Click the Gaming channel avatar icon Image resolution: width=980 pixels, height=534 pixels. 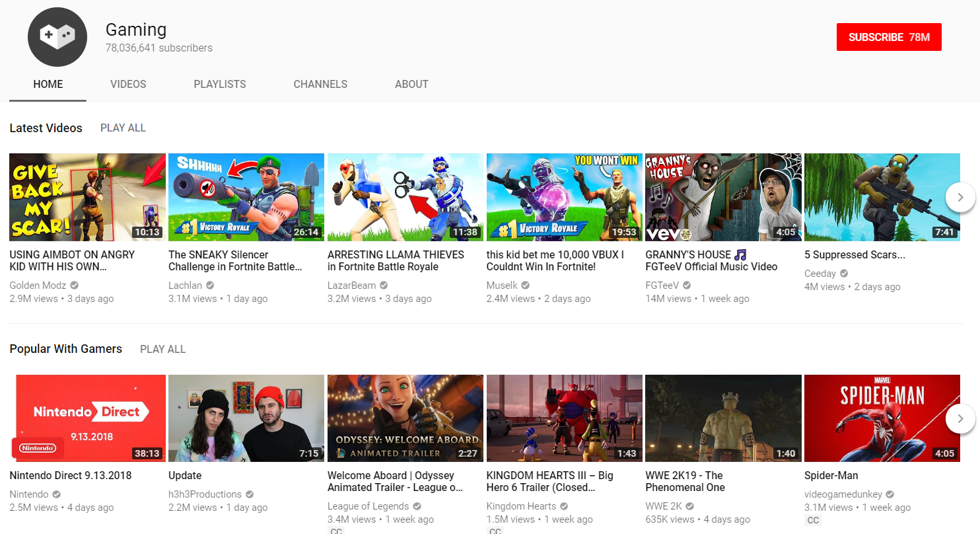pyautogui.click(x=58, y=36)
